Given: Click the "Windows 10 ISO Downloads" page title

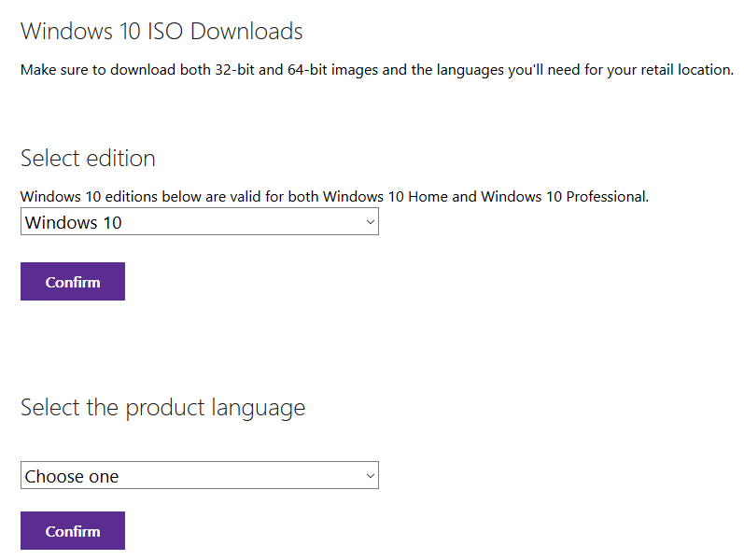Looking at the screenshot, I should tap(161, 32).
